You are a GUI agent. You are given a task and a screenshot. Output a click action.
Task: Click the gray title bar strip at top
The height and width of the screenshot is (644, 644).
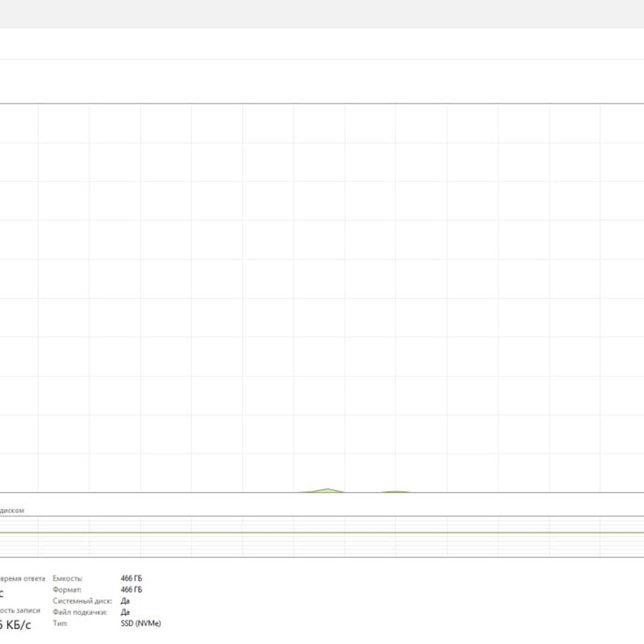322,14
